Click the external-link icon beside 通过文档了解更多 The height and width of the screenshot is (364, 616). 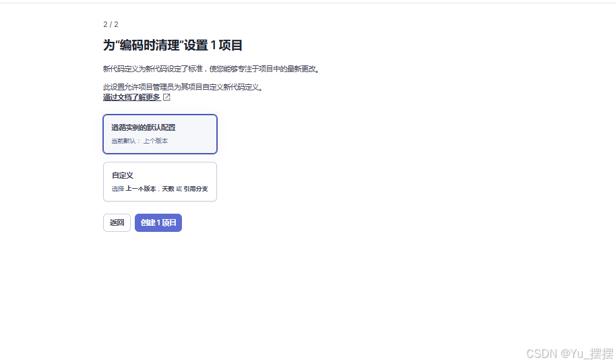(166, 97)
